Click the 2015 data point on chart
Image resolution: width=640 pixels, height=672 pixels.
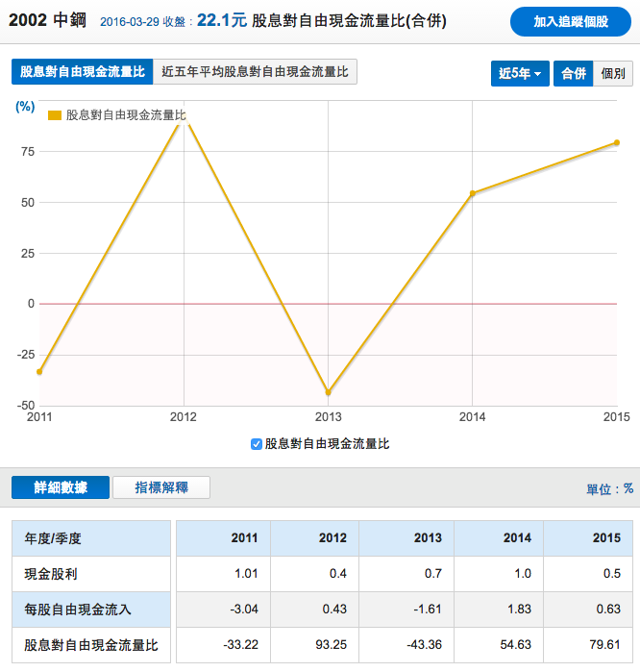[x=617, y=143]
